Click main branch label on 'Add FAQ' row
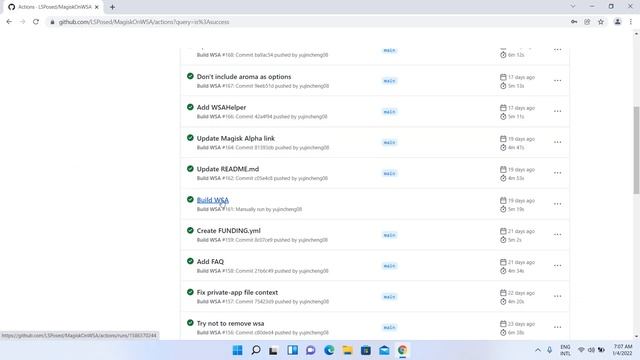The image size is (640, 360). 389,266
